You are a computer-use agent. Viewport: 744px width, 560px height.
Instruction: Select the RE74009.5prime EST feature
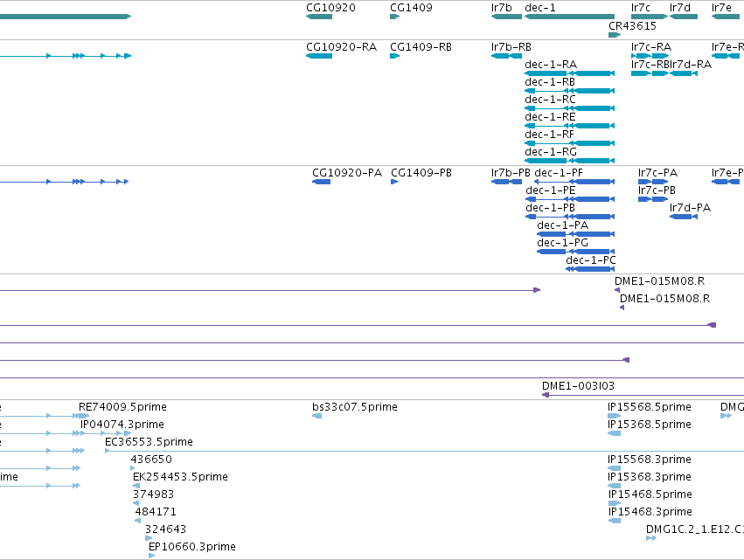point(84,416)
